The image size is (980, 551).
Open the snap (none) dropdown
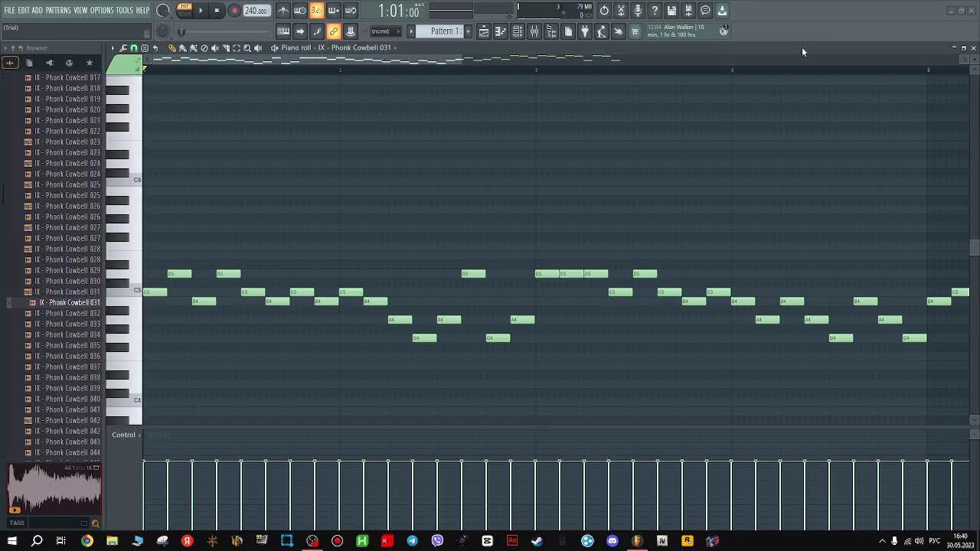tap(385, 31)
